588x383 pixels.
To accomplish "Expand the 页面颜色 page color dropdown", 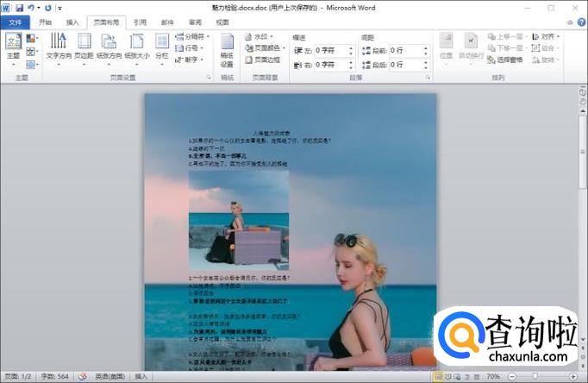I will (x=268, y=48).
